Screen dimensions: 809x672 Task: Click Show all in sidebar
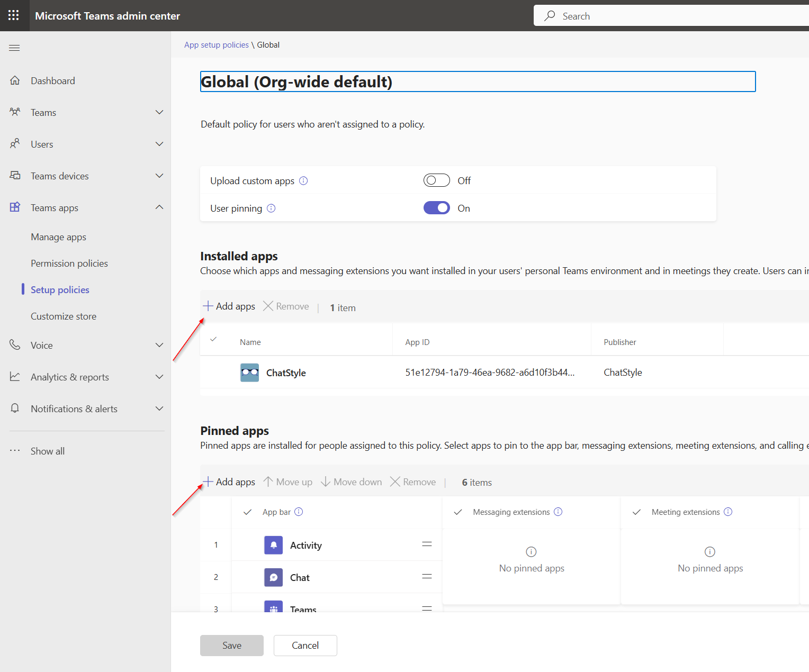[x=48, y=451]
